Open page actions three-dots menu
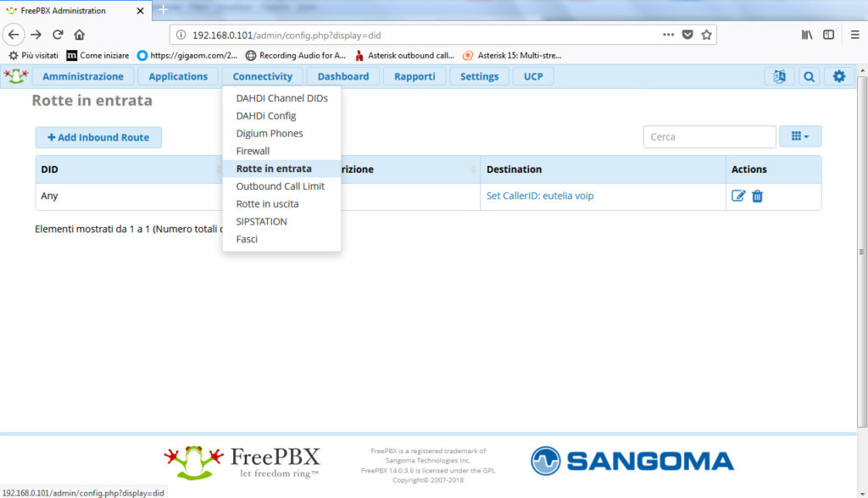 [x=668, y=35]
